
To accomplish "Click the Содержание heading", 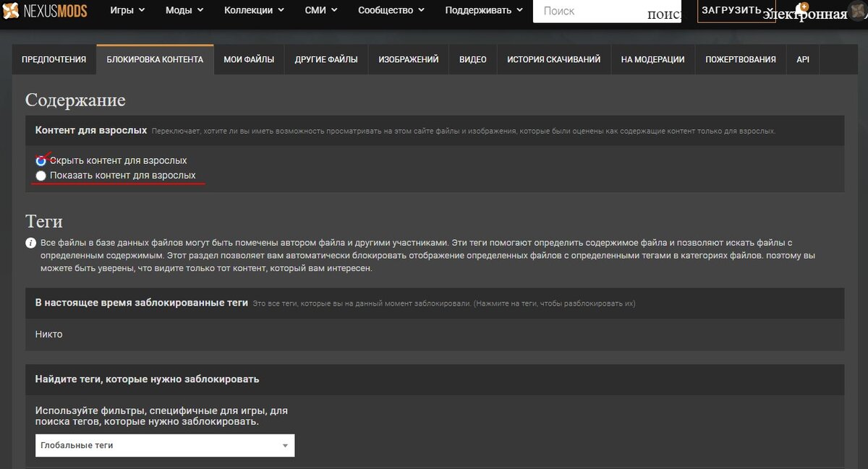I will (x=75, y=100).
